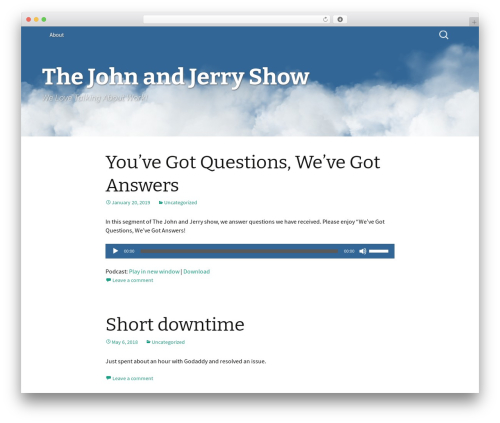Screen dimensions: 500x423
Task: Open the About menu item
Action: coord(57,35)
